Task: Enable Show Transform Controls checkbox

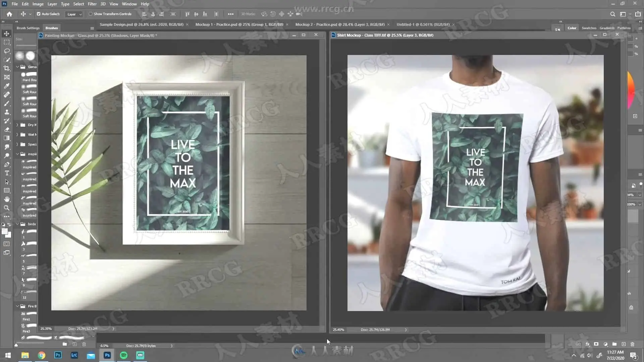Action: tap(91, 14)
